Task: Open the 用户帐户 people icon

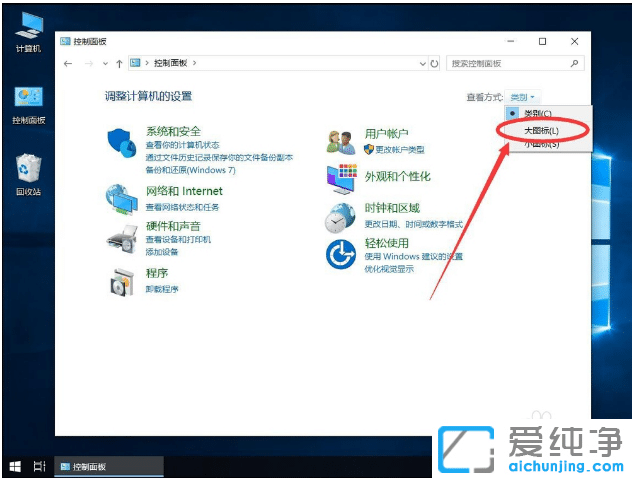Action: (x=341, y=142)
